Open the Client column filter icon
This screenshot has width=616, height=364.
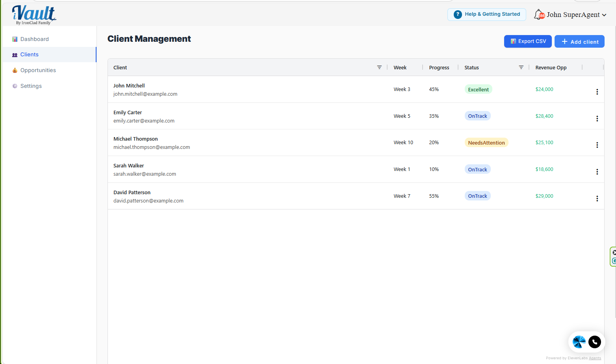coord(379,67)
